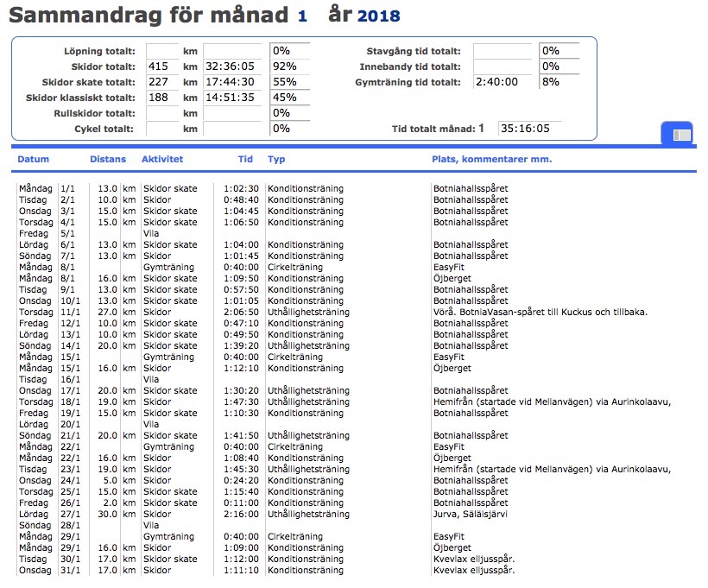Click the Skidor totalt km field

click(x=162, y=66)
